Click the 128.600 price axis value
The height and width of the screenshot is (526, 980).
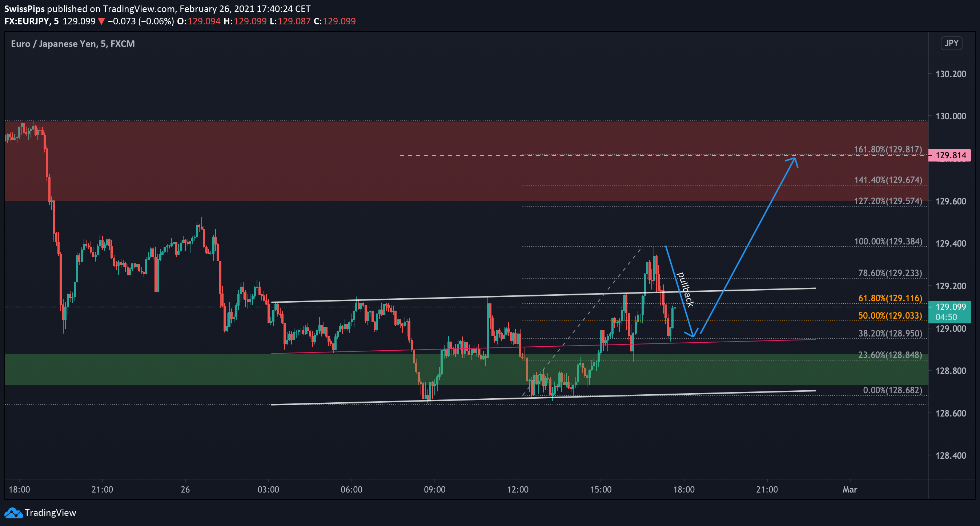(950, 413)
